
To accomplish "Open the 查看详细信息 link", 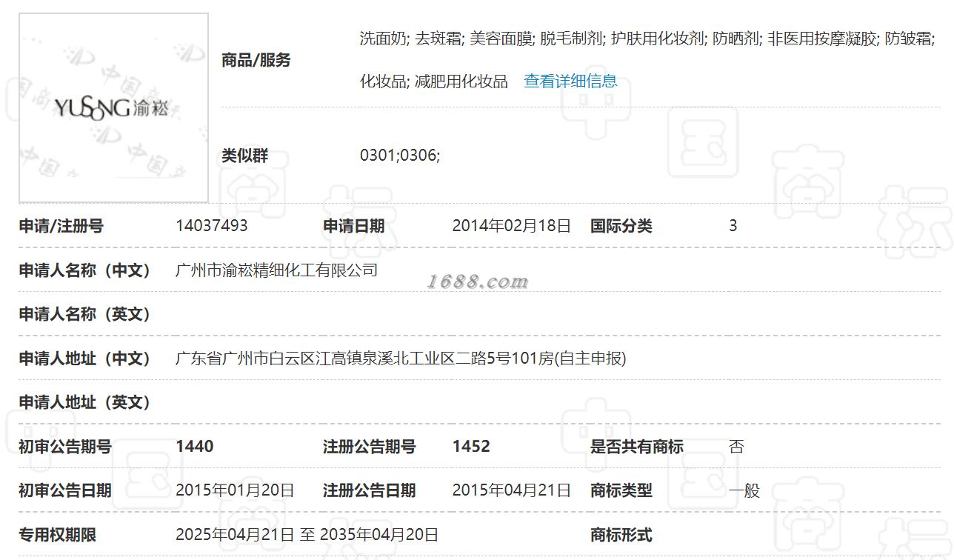I will coord(570,81).
